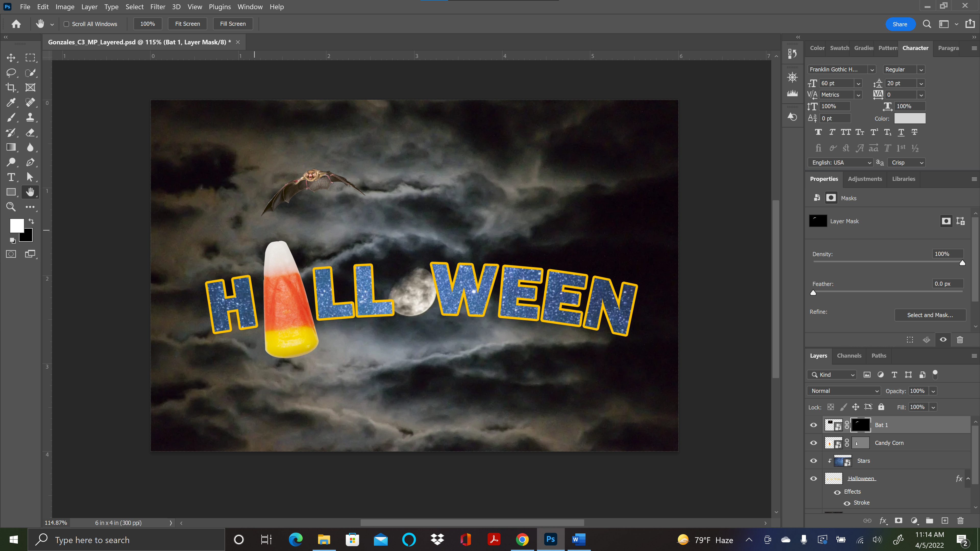Toggle Quick Mask mode
Viewport: 980px width, 551px height.
11,254
